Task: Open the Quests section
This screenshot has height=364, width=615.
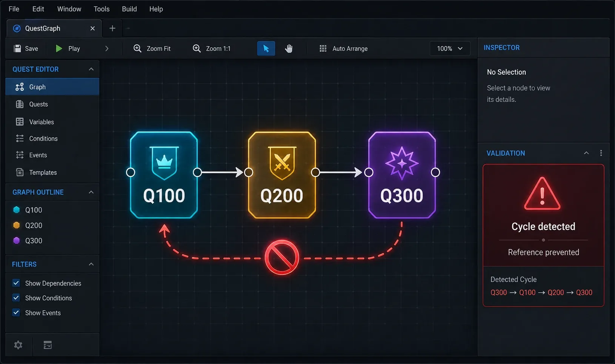Action: tap(52, 104)
